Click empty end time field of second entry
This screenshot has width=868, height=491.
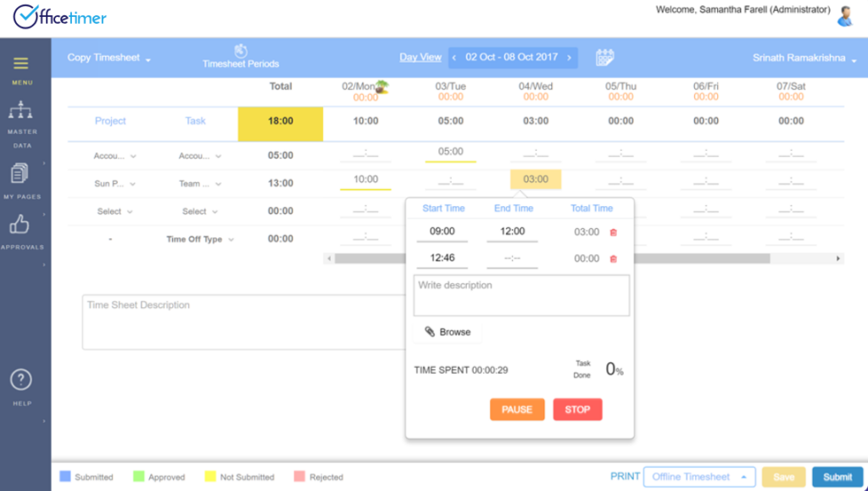512,258
